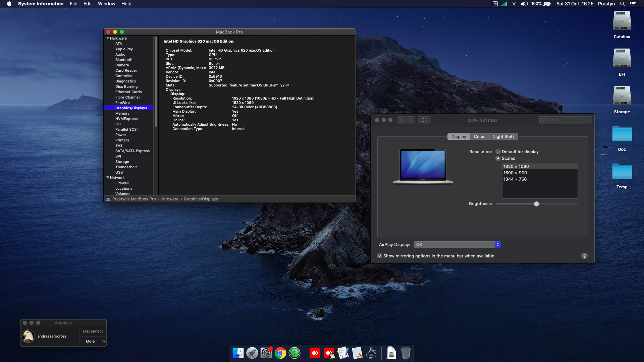Select Graphics/Displays in the sidebar
The width and height of the screenshot is (644, 362).
pos(129,108)
